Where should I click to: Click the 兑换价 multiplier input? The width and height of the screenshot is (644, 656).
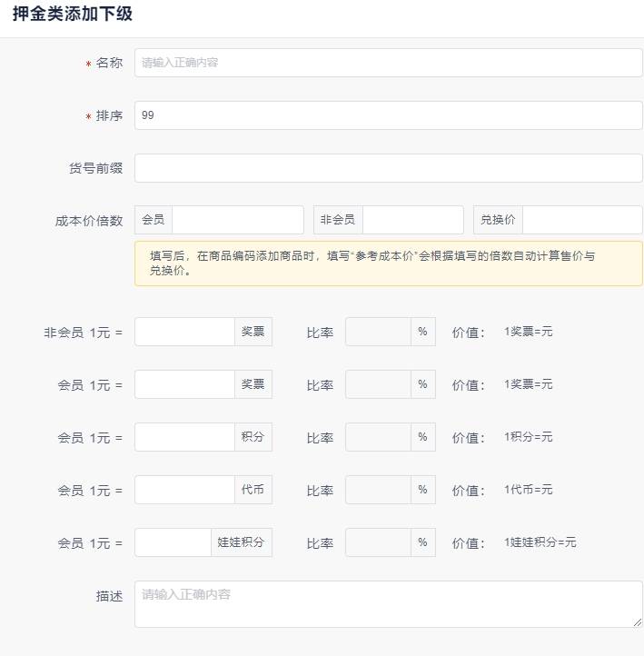(582, 220)
